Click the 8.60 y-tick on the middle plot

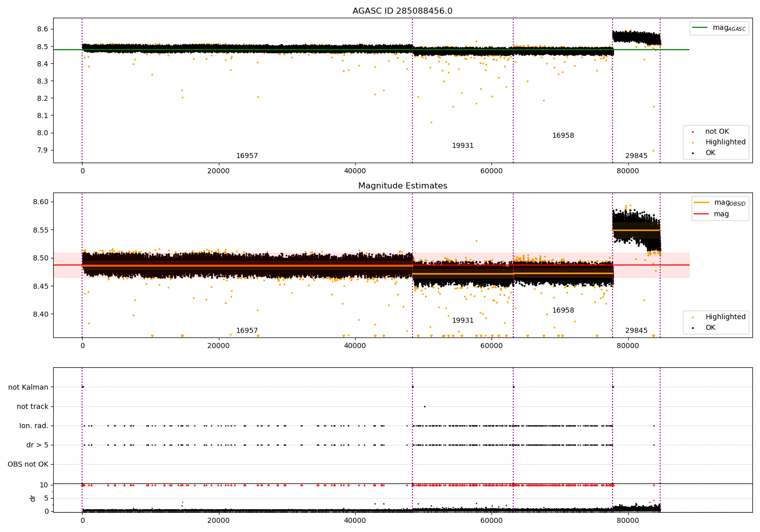(x=41, y=202)
